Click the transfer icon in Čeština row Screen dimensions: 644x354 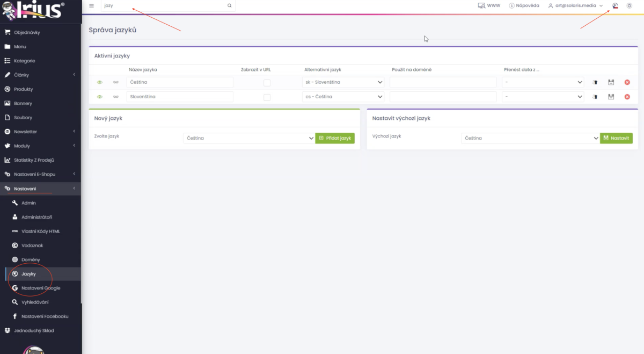point(595,82)
